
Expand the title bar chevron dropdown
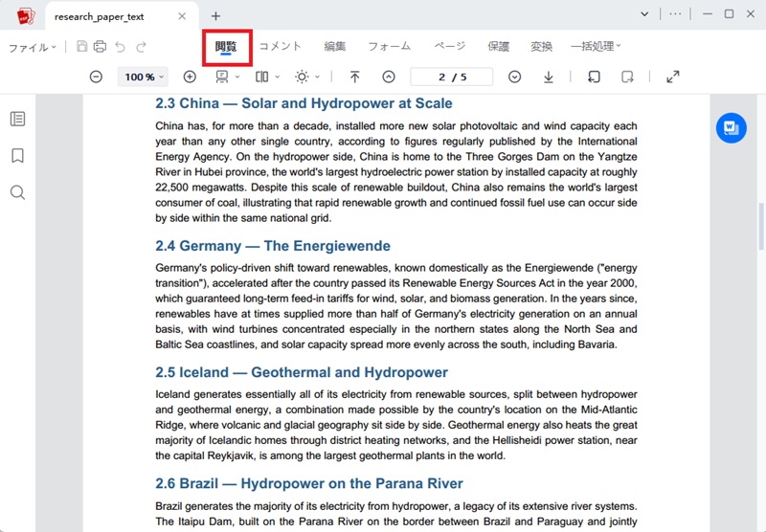pos(644,14)
